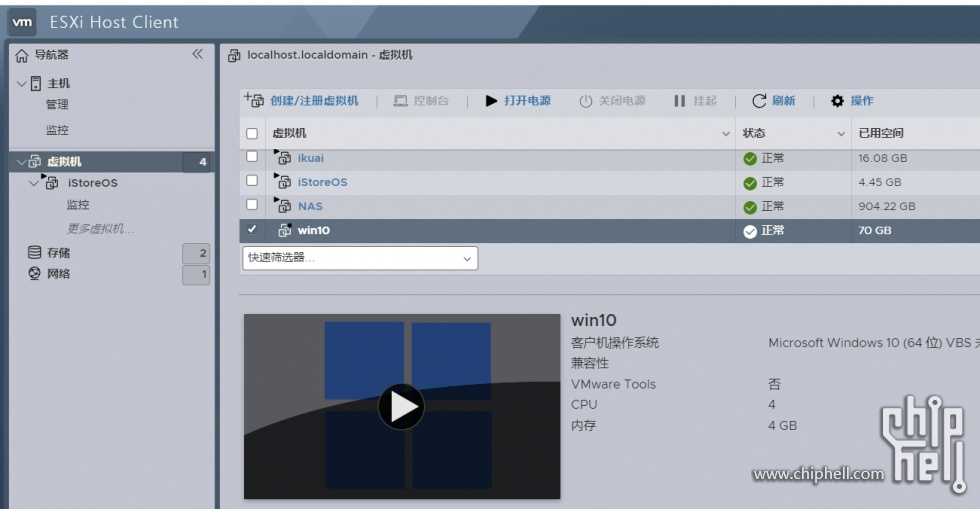This screenshot has width=980, height=509.
Task: Click 打开电源 power on text
Action: (528, 101)
